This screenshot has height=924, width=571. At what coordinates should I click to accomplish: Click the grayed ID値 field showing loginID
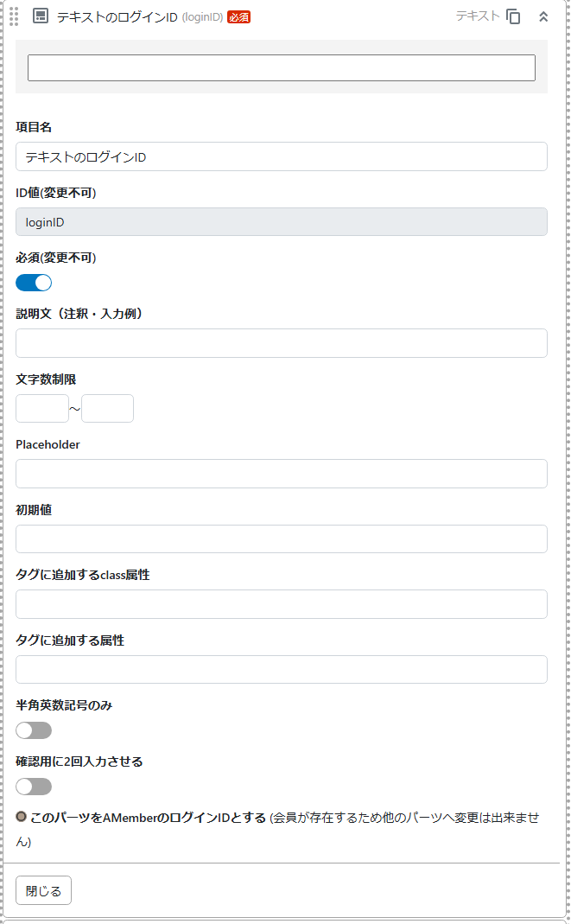pos(281,221)
